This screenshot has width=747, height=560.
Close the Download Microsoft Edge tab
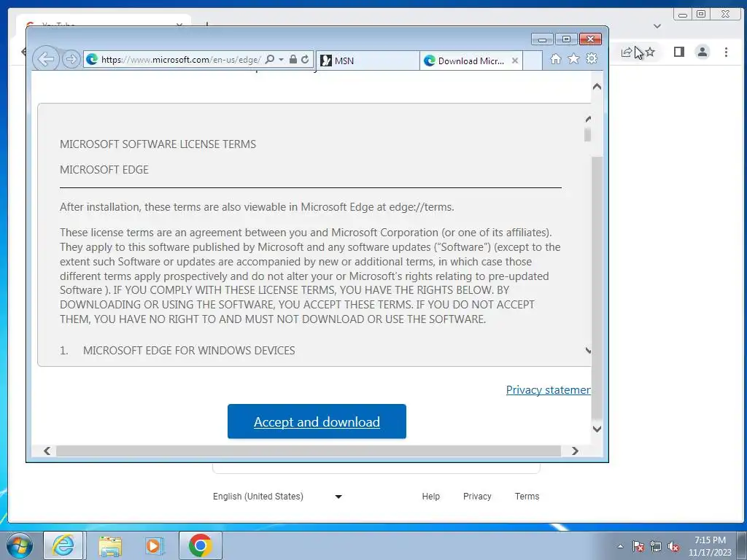pos(514,61)
